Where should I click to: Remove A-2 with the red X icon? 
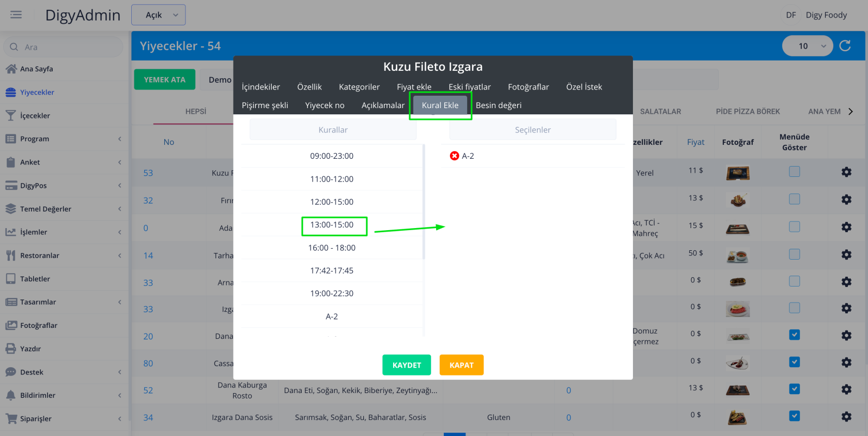(x=454, y=156)
